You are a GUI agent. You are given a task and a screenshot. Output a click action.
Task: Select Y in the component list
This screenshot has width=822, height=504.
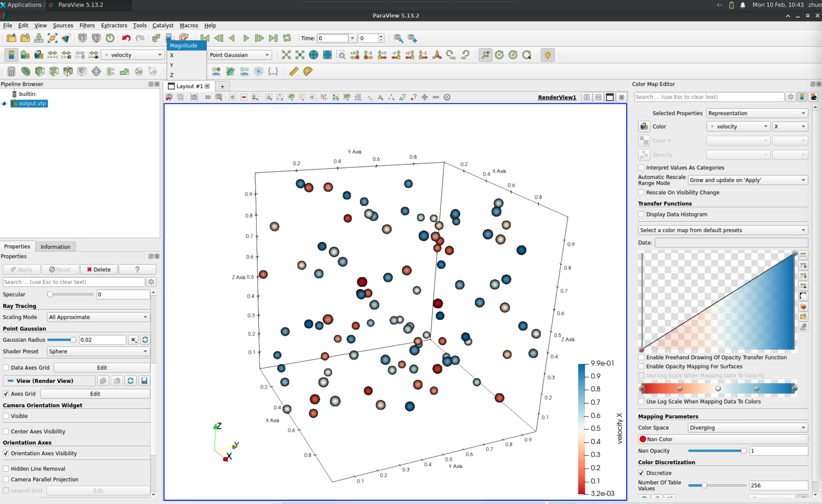coord(187,65)
